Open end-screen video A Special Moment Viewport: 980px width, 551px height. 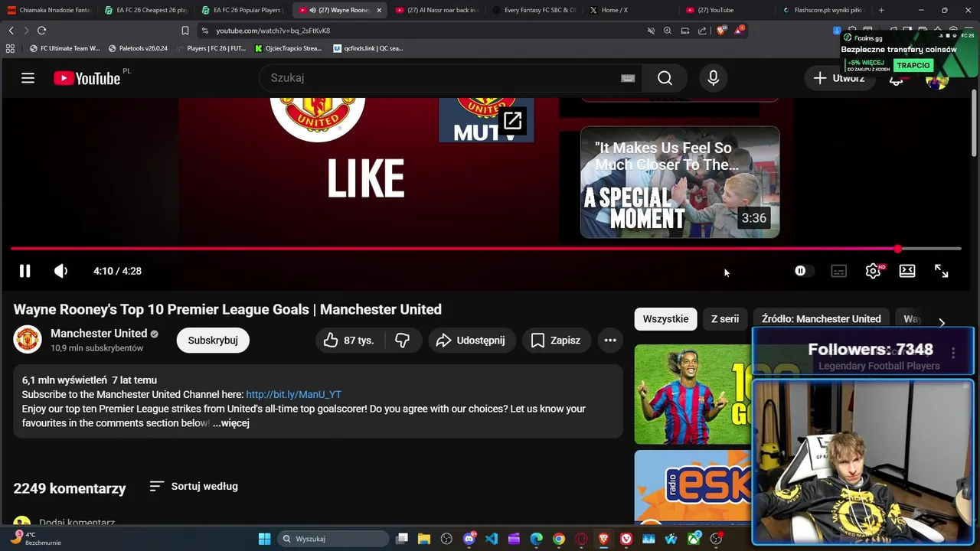pos(680,182)
